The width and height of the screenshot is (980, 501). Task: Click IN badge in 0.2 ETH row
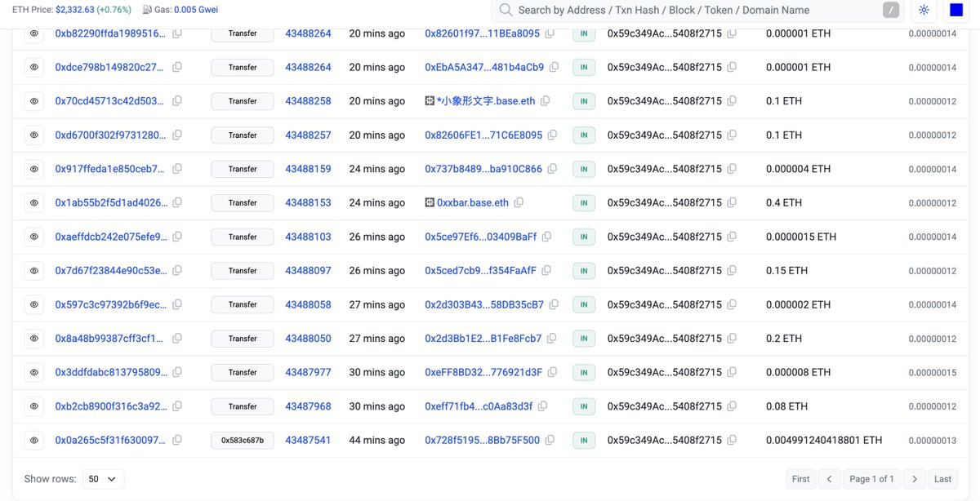(583, 338)
